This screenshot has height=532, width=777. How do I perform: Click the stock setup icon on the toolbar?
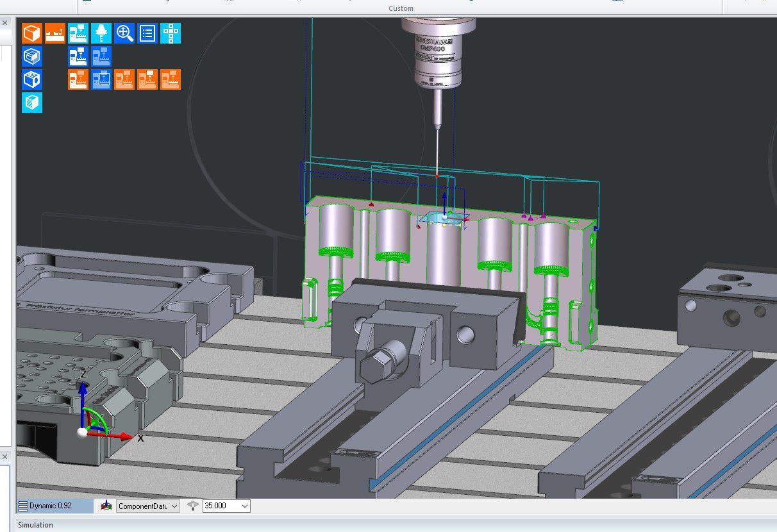tap(55, 33)
